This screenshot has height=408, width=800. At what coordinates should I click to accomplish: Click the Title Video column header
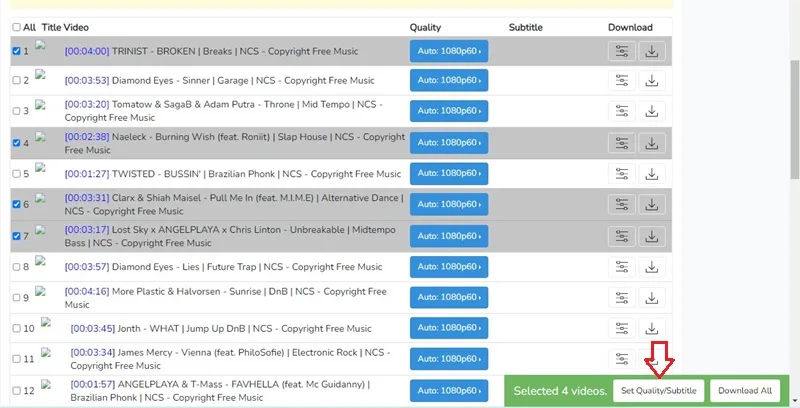tap(65, 28)
